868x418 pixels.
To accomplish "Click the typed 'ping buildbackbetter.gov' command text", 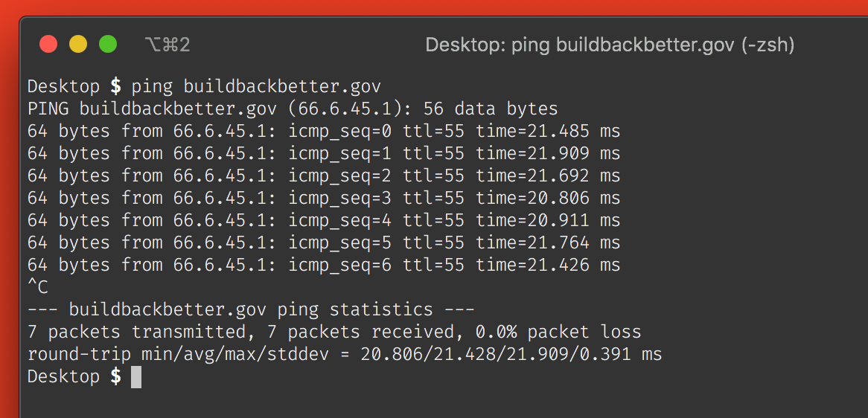I will click(256, 87).
